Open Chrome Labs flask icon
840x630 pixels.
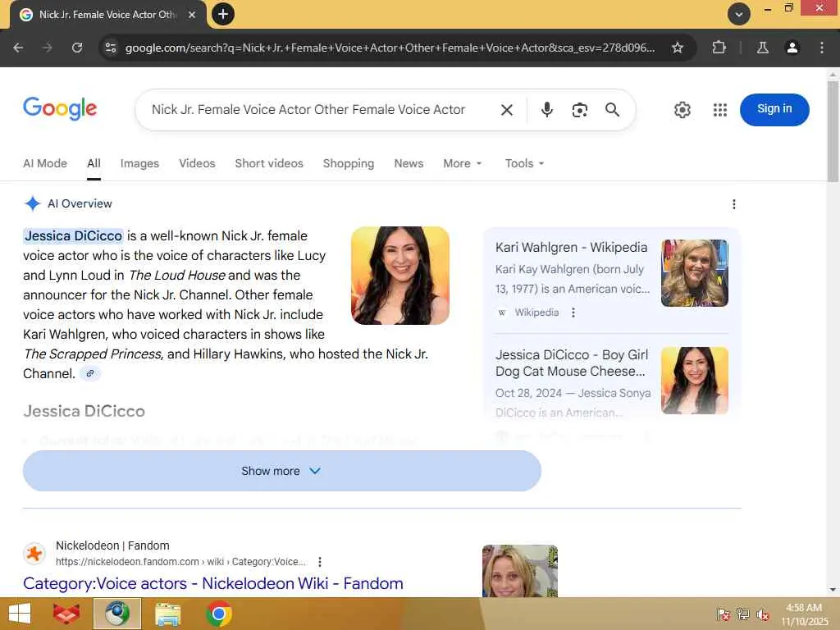click(x=762, y=48)
